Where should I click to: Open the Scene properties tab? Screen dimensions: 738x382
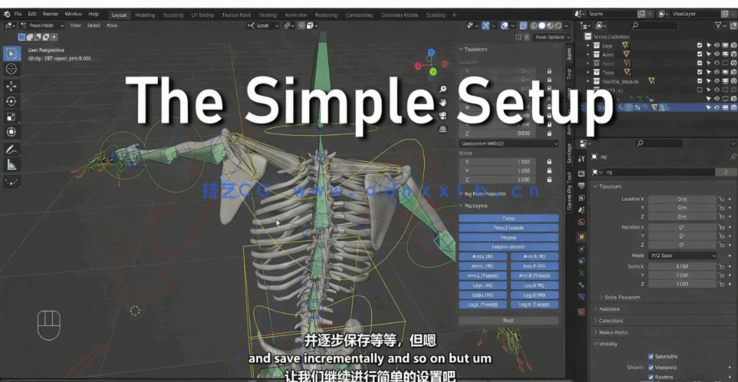coord(582,210)
